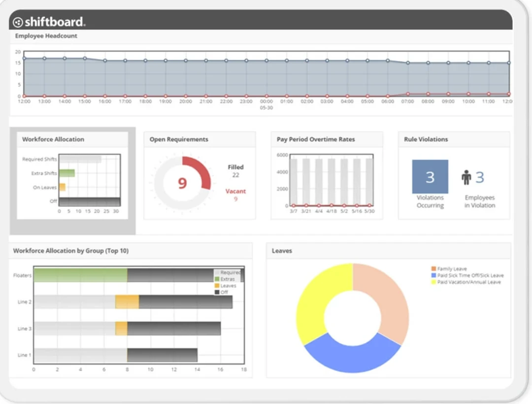532x404 pixels.
Task: Open the Employee Headcount section title
Action: pos(46,36)
